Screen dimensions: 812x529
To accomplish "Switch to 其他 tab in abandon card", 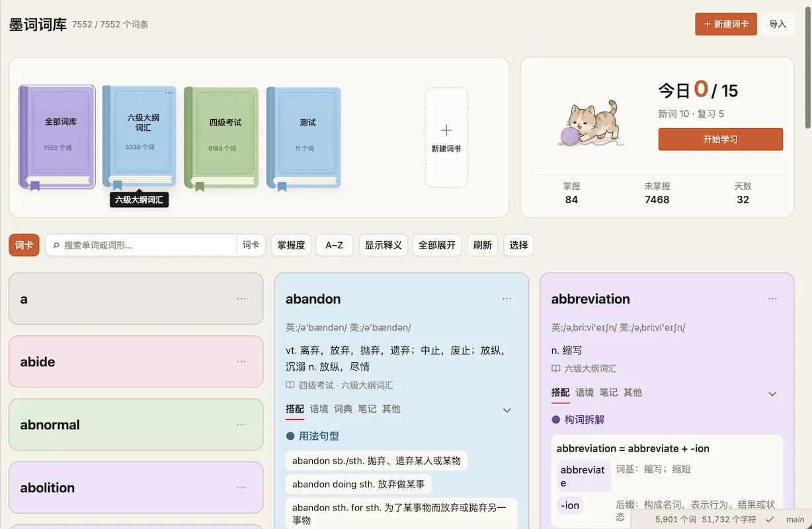I will (x=391, y=409).
